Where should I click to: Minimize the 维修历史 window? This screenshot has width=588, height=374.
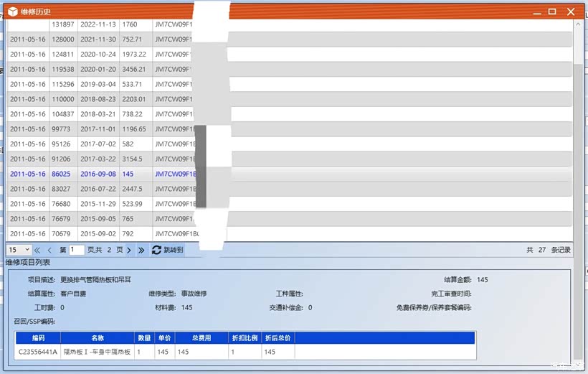534,11
